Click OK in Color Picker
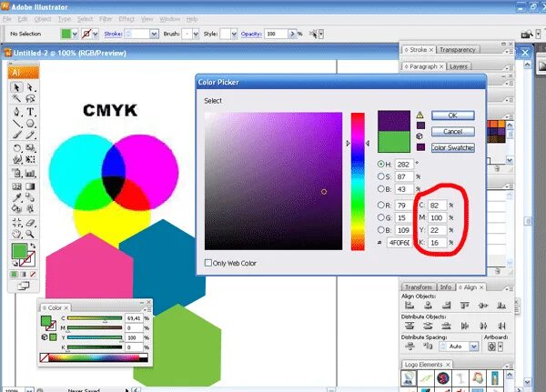Viewport: 546px width, 392px height. coord(452,116)
